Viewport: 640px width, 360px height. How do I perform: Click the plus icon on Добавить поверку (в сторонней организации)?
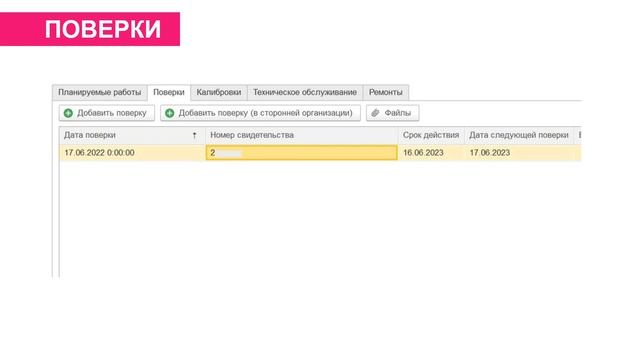(169, 113)
